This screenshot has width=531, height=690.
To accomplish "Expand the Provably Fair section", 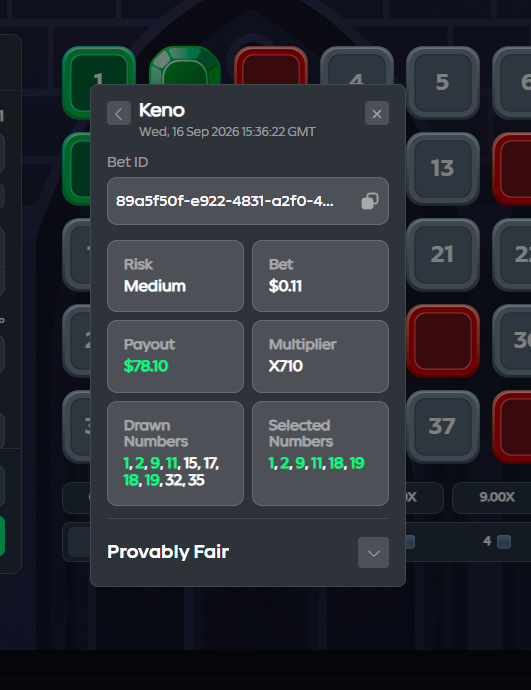I will tap(373, 553).
